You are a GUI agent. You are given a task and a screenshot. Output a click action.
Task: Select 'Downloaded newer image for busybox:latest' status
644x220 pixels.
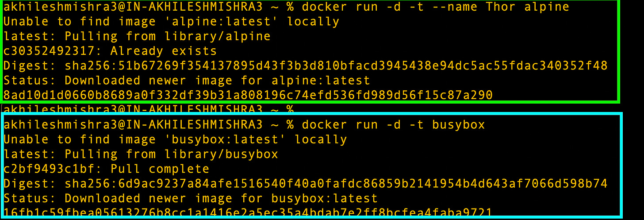(x=221, y=198)
